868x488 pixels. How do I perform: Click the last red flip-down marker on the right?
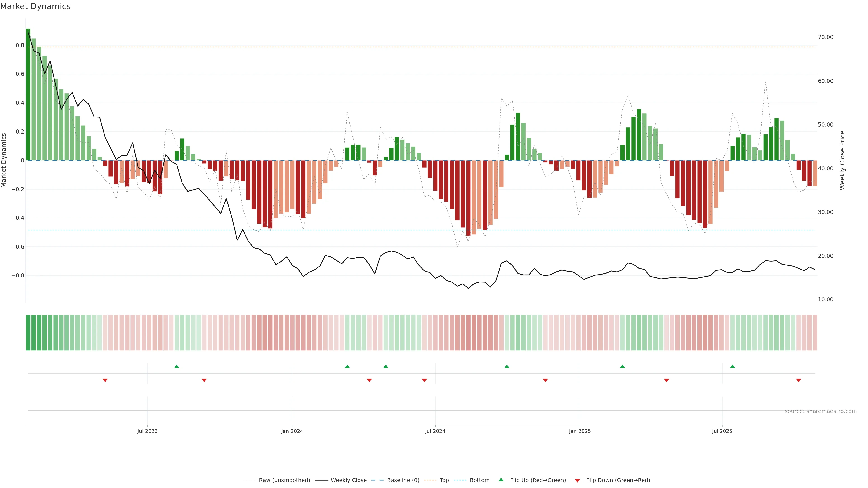coord(798,380)
